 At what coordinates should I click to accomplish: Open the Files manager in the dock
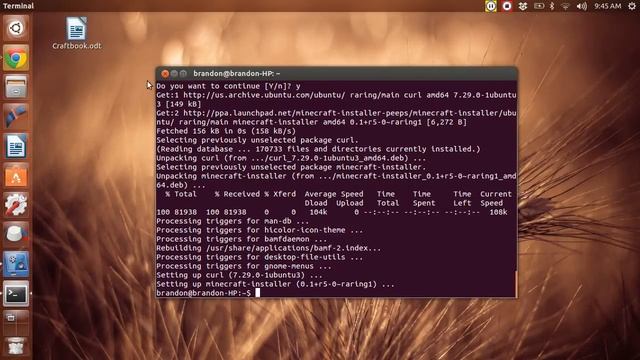[x=16, y=87]
